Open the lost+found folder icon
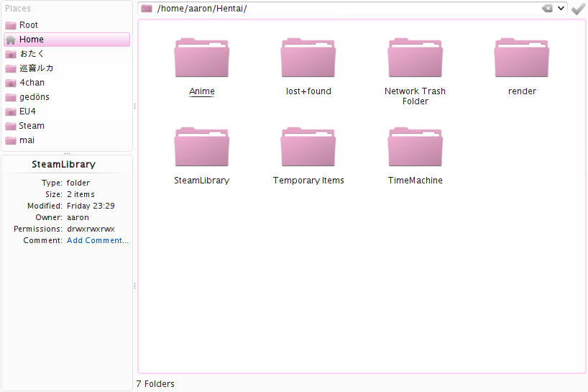Image resolution: width=588 pixels, height=392 pixels. tap(308, 58)
